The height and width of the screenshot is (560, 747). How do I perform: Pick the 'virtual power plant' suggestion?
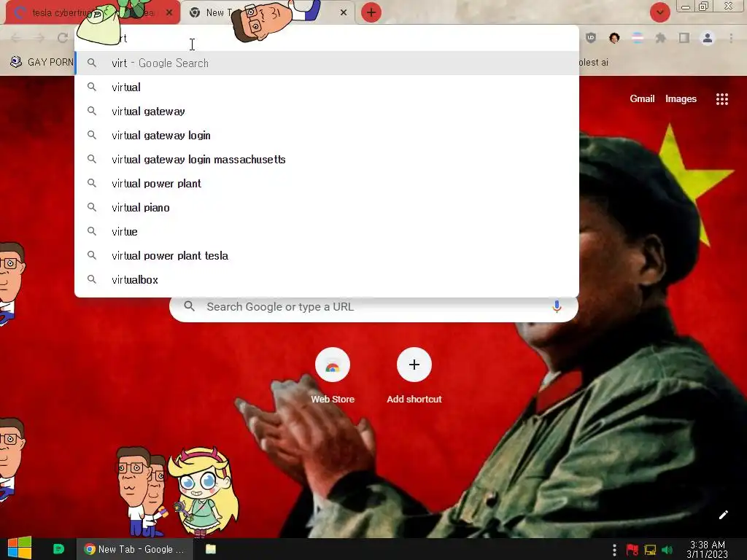click(x=327, y=183)
